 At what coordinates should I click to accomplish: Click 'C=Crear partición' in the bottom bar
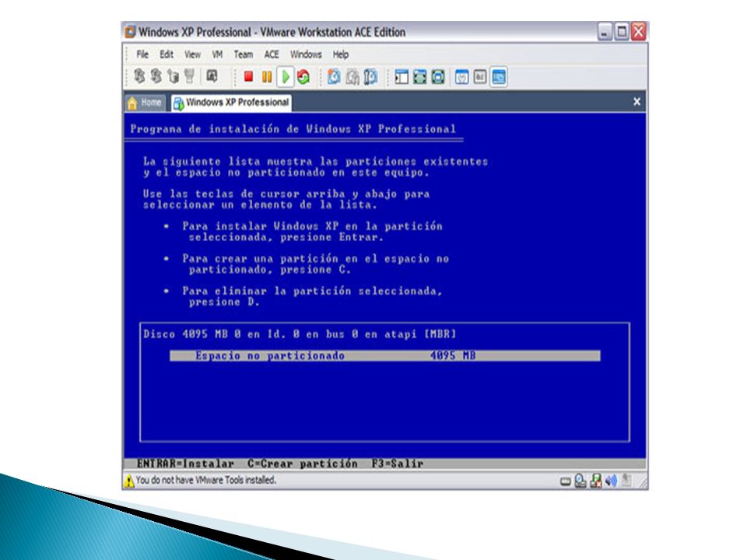click(303, 464)
